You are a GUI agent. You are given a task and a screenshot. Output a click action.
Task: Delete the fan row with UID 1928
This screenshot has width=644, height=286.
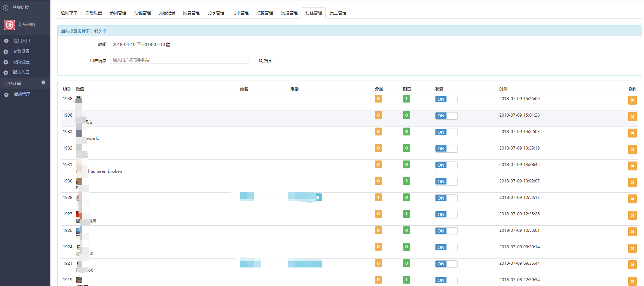pyautogui.click(x=632, y=199)
